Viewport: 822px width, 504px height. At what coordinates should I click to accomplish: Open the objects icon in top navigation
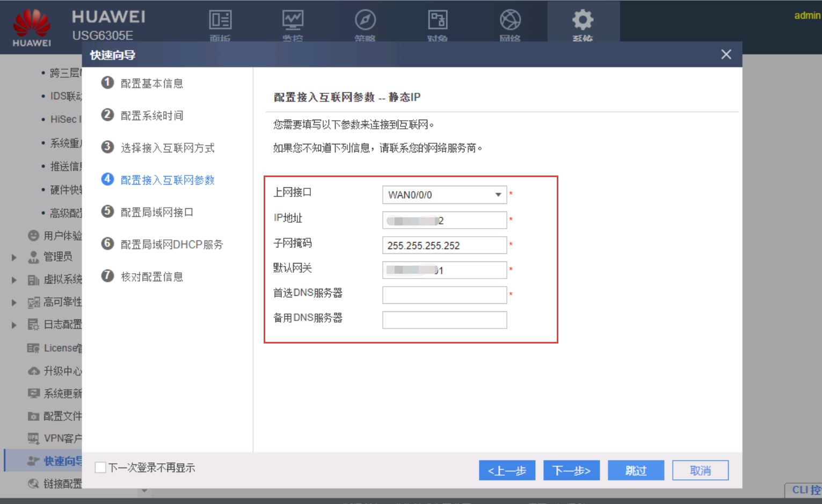pyautogui.click(x=438, y=21)
